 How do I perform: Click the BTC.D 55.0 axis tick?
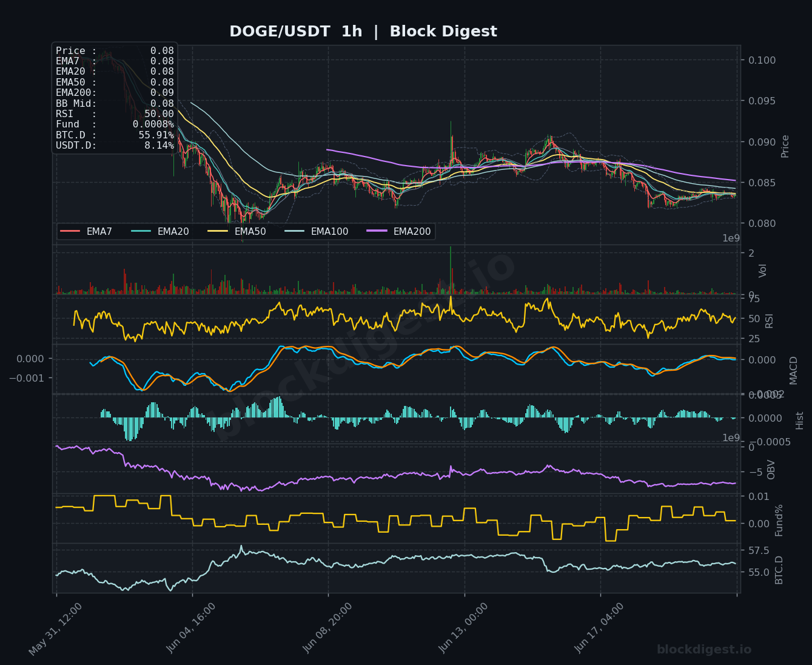tap(759, 573)
